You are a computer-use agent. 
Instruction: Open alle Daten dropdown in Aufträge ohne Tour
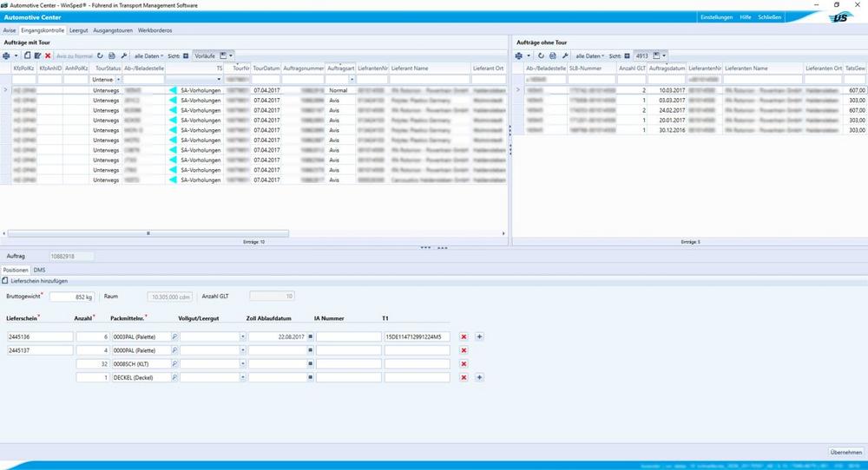click(589, 55)
